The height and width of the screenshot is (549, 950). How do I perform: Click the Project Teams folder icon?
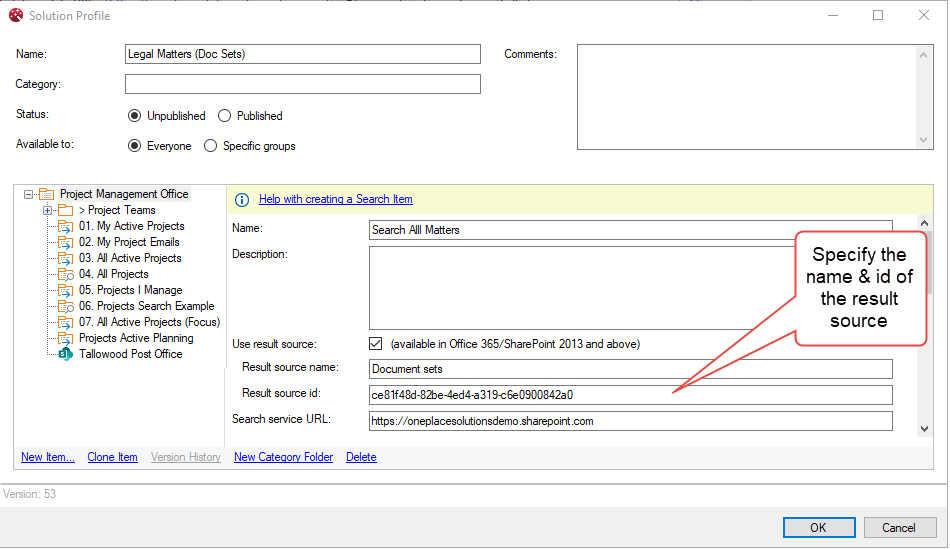coord(65,210)
